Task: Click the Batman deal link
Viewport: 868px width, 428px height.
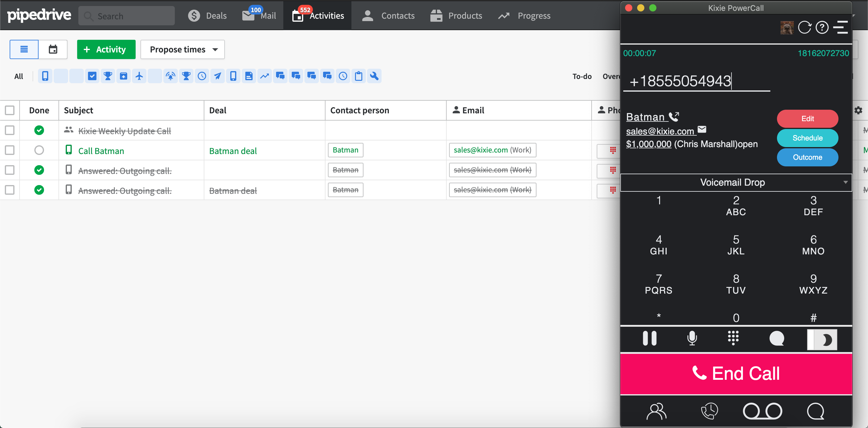Action: pos(234,151)
